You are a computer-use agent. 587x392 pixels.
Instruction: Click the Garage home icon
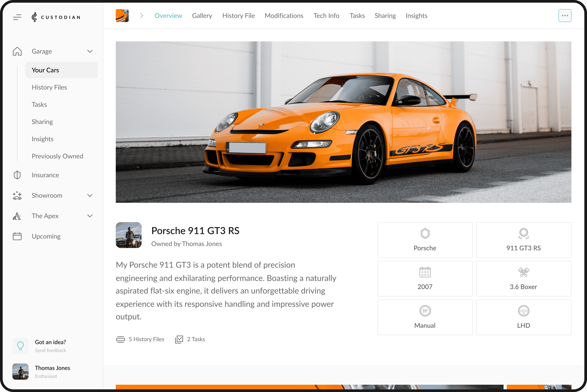[x=17, y=51]
